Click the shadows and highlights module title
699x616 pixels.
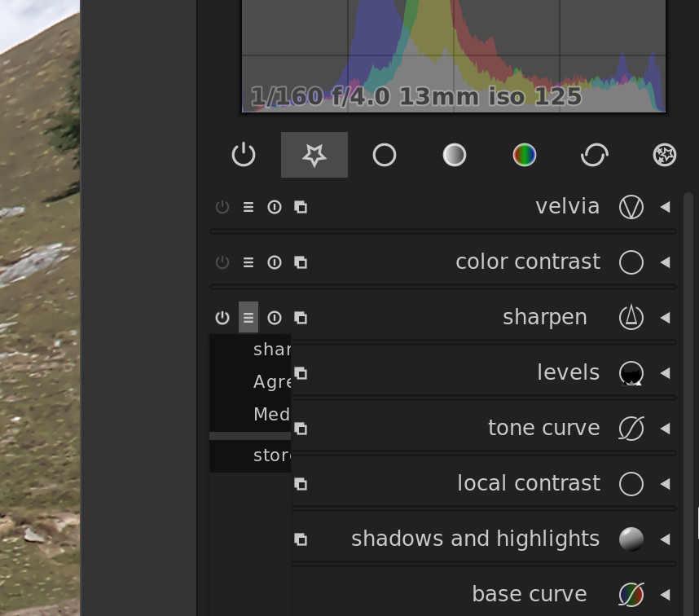click(475, 539)
